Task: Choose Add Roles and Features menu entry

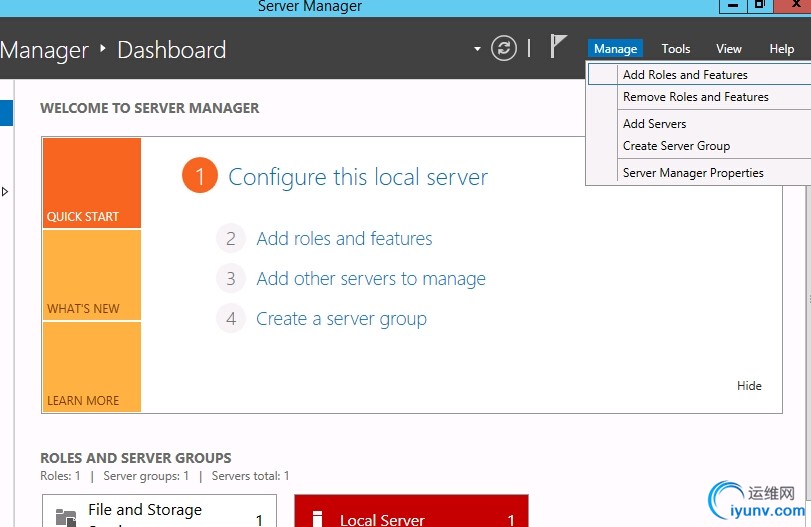Action: [699, 74]
